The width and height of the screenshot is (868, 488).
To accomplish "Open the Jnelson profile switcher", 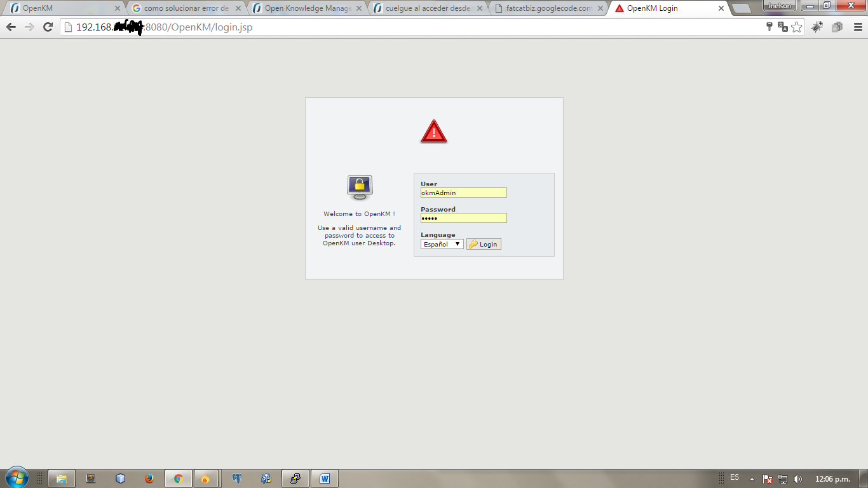I will click(779, 6).
